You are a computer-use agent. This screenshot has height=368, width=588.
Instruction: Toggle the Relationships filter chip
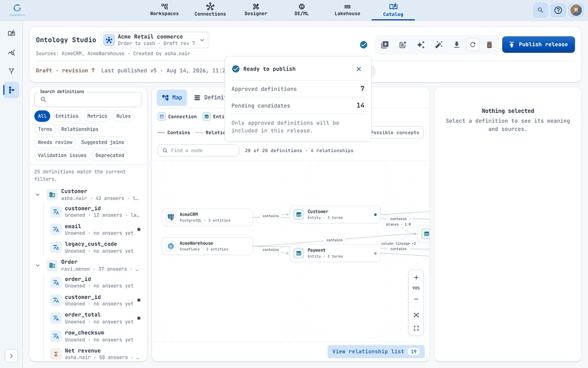[x=80, y=129]
